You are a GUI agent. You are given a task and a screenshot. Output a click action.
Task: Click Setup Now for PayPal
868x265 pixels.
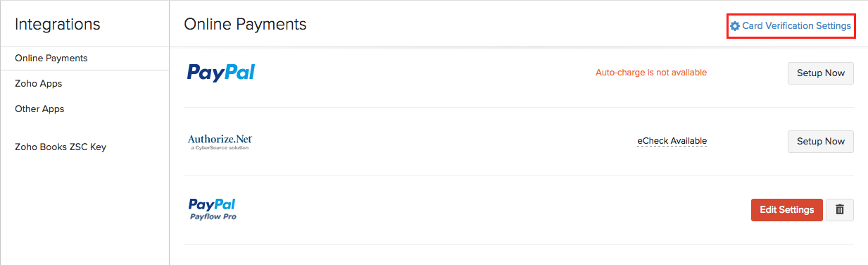820,73
